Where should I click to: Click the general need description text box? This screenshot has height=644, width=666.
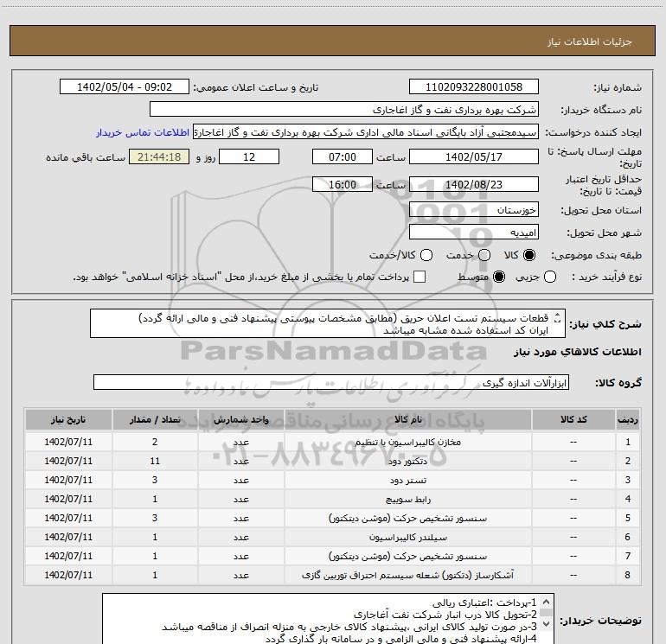pyautogui.click(x=328, y=323)
